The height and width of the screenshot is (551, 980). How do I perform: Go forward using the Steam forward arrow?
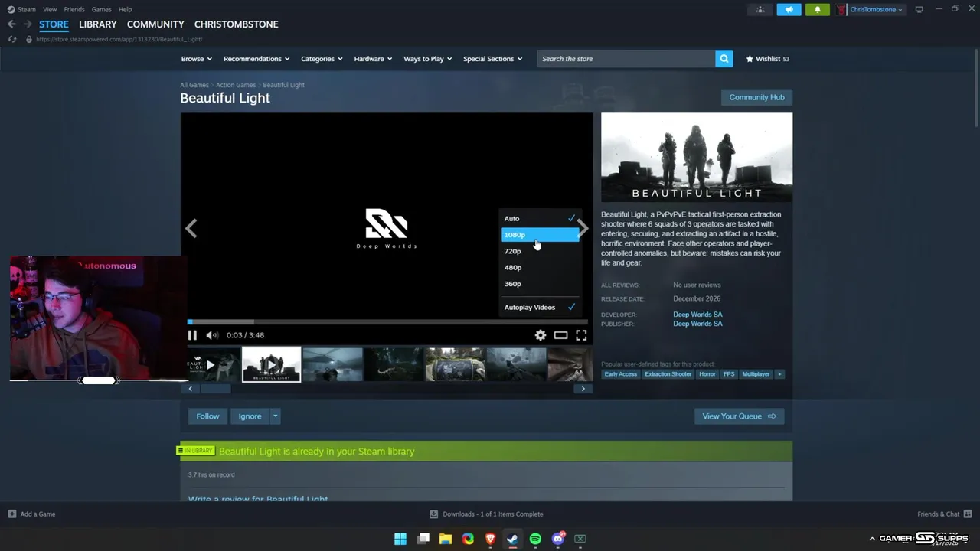[x=28, y=24]
